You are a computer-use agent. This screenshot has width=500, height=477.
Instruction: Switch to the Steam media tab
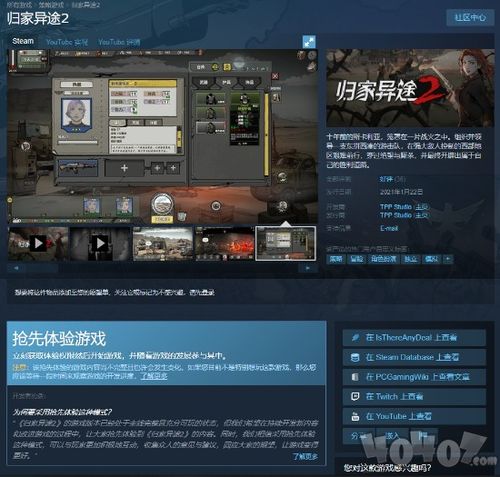click(23, 41)
